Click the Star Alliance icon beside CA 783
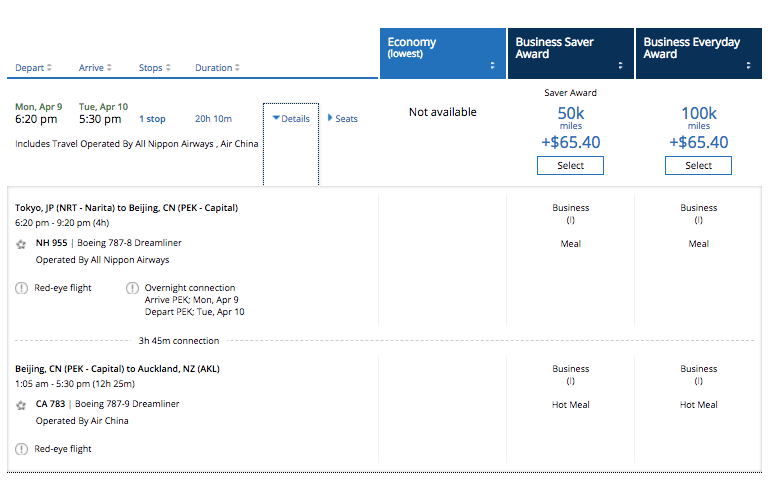772x481 pixels. [x=21, y=405]
